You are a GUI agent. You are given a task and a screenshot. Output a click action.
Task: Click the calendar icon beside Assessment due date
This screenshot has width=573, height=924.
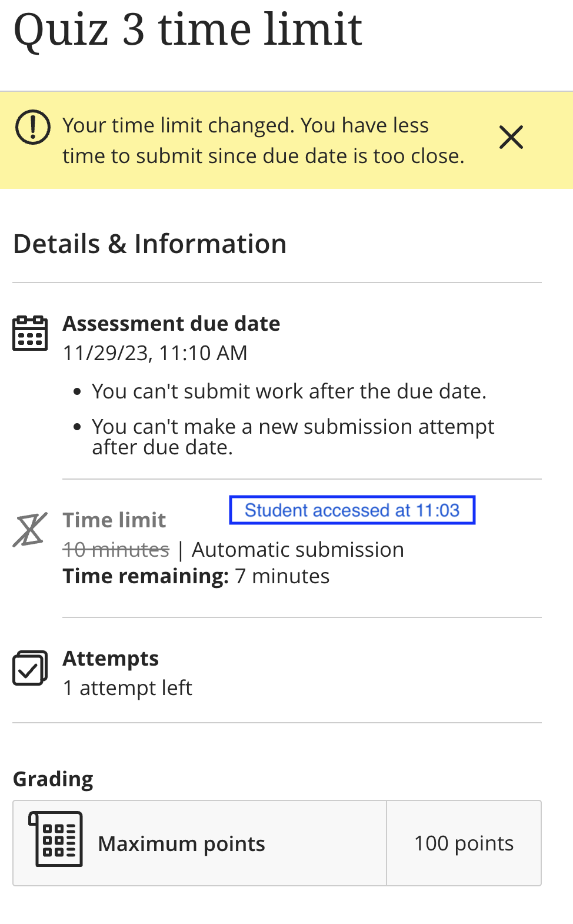pos(30,333)
